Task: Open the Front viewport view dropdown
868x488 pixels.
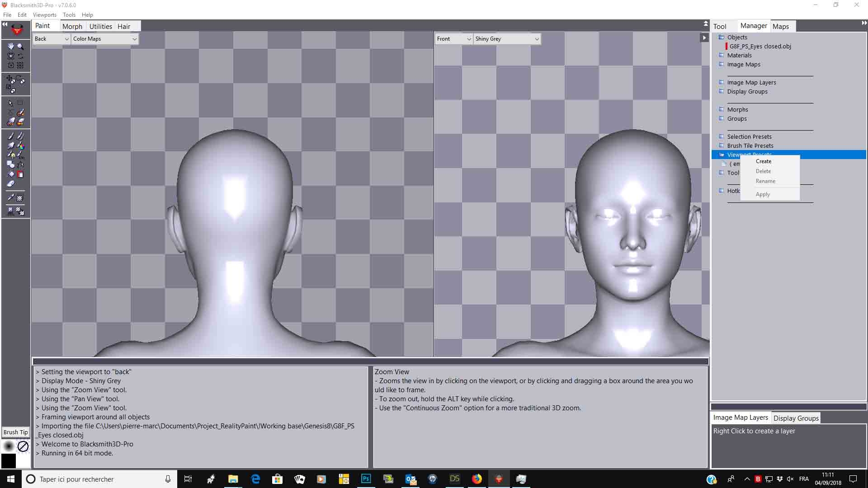Action: [x=454, y=39]
